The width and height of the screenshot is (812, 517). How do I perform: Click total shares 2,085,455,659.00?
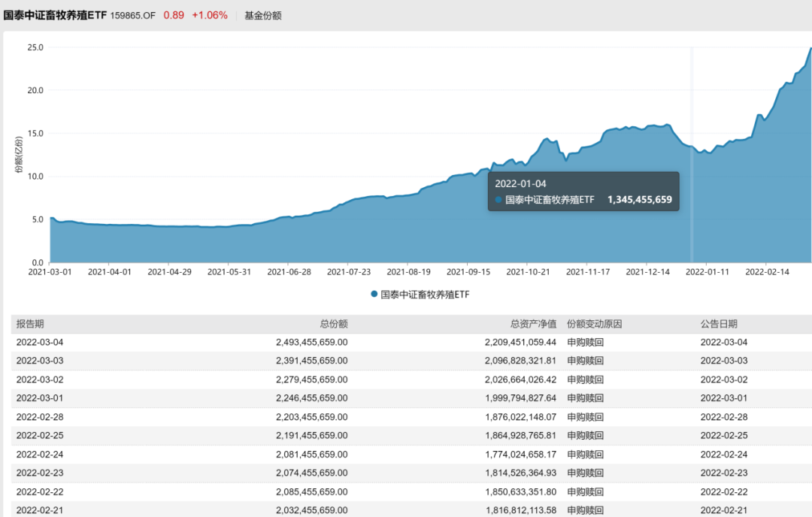(x=312, y=491)
